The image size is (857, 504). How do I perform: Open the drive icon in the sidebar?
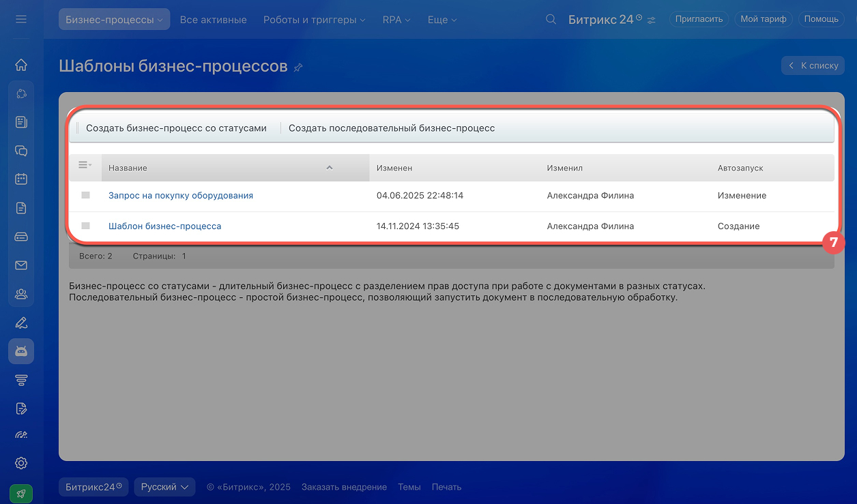(21, 237)
